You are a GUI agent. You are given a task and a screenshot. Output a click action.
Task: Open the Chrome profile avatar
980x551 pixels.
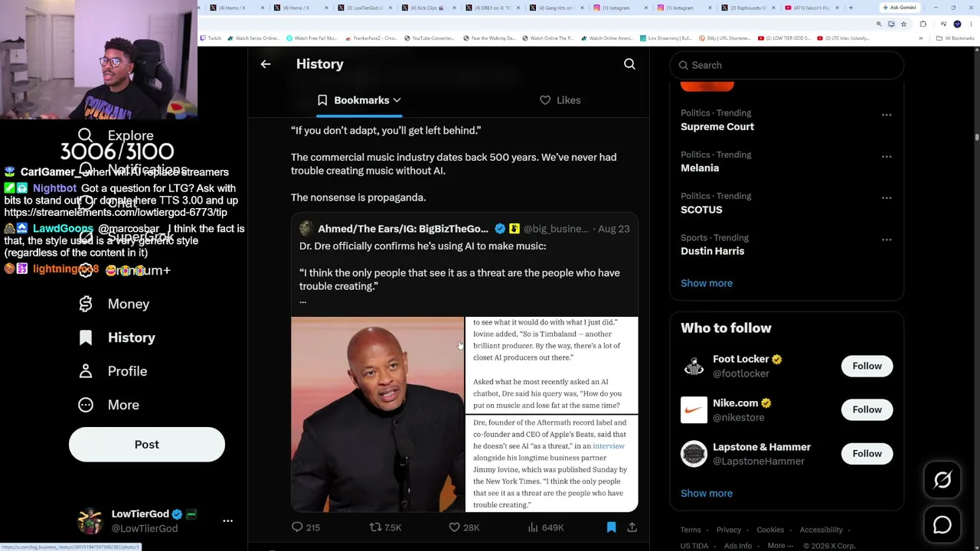click(x=957, y=24)
